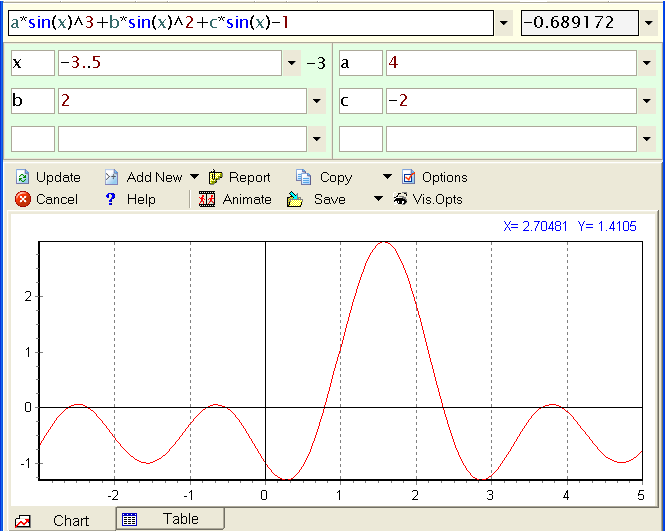Click the formula expression input field
The height and width of the screenshot is (531, 665).
point(250,22)
